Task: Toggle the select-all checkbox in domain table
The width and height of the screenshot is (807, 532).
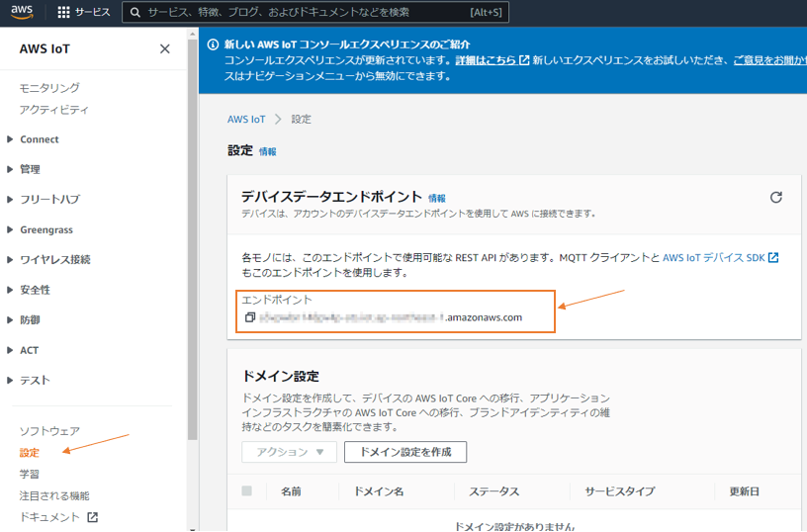Action: 247,490
